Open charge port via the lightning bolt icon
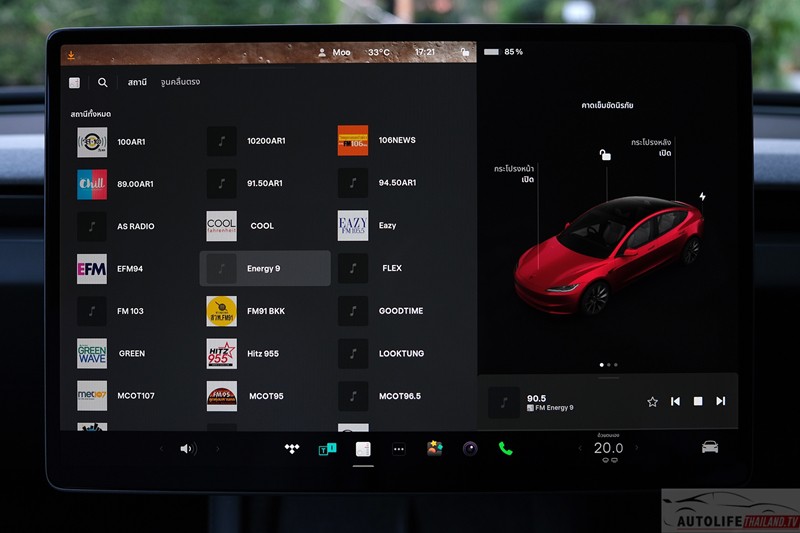 [x=703, y=196]
